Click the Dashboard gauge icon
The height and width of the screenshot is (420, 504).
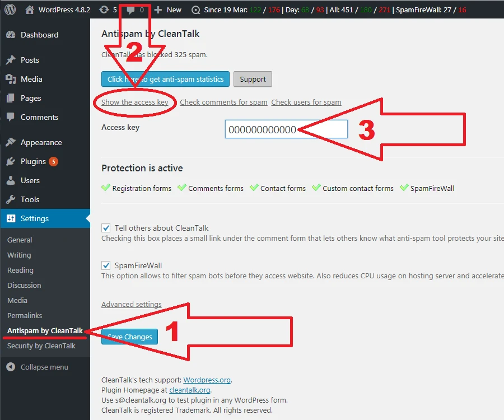coord(11,35)
